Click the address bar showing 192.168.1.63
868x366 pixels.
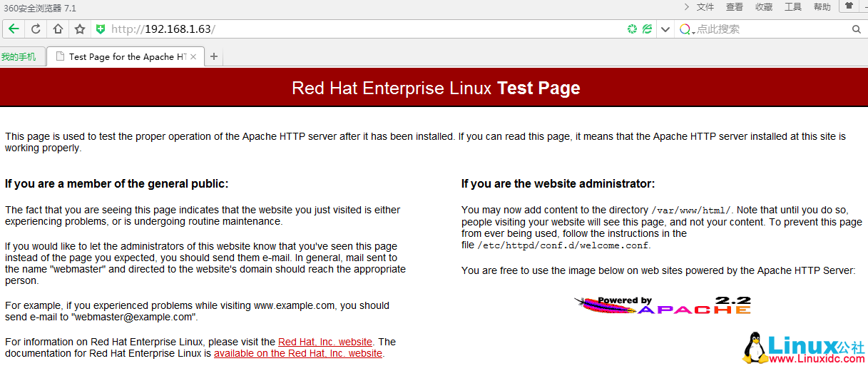(x=357, y=29)
